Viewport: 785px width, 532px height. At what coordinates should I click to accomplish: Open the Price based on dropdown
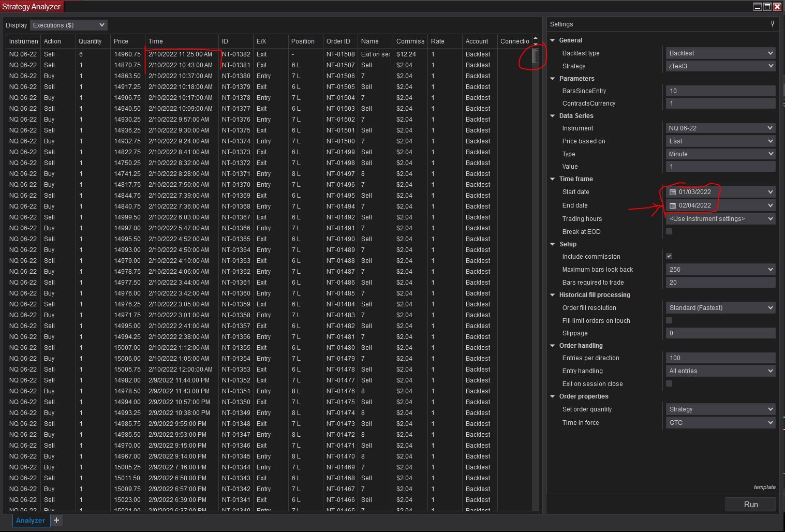tap(720, 141)
